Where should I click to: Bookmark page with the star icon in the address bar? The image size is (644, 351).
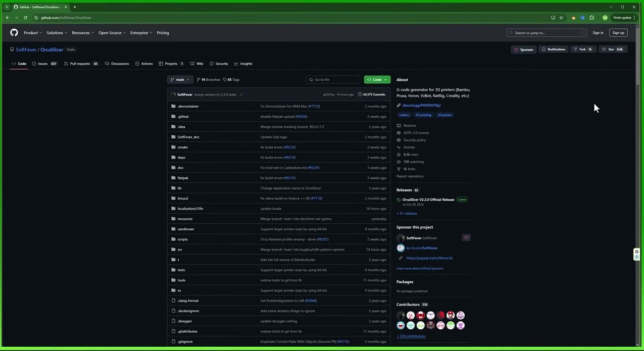561,18
